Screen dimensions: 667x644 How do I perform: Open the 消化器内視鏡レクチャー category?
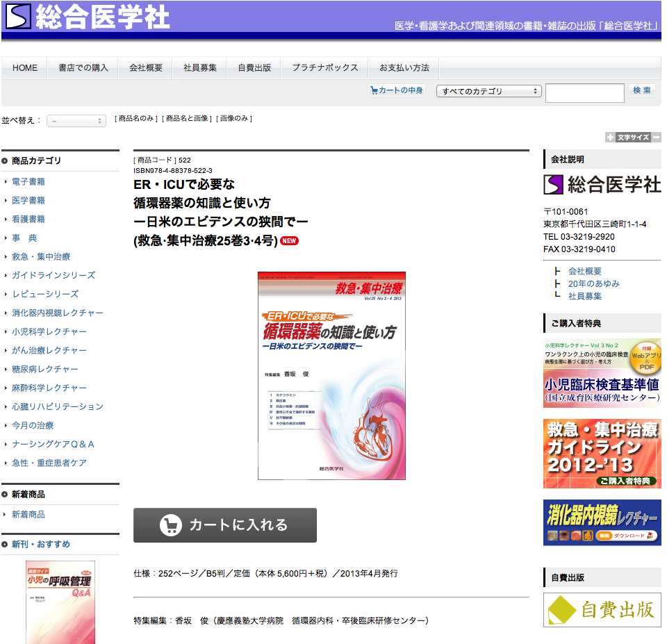pyautogui.click(x=58, y=313)
